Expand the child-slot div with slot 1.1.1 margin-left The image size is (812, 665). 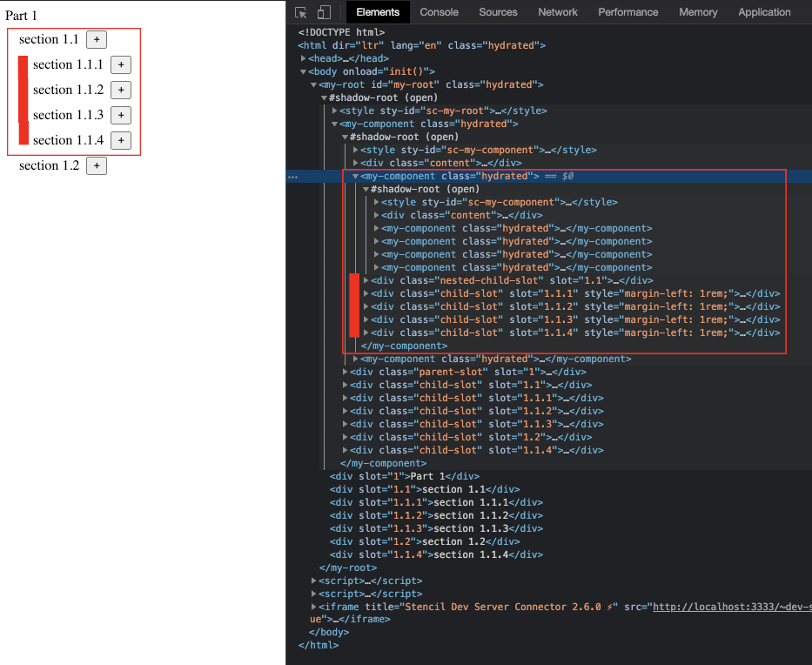pyautogui.click(x=366, y=293)
